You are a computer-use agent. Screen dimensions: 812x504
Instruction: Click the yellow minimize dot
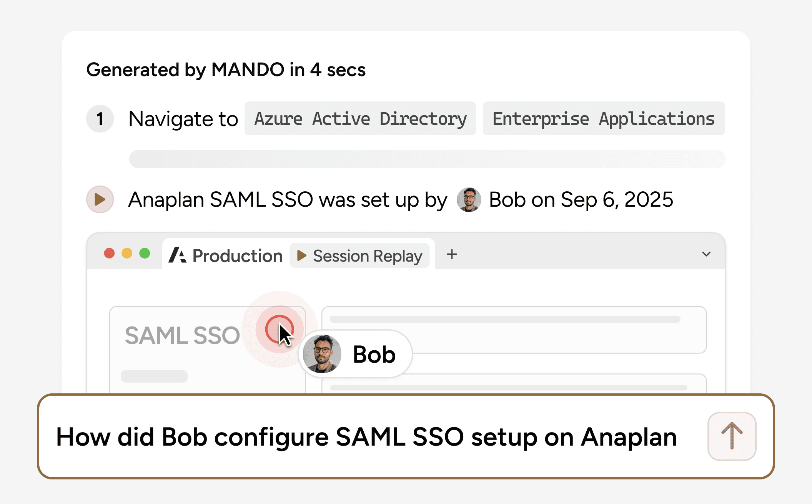127,254
